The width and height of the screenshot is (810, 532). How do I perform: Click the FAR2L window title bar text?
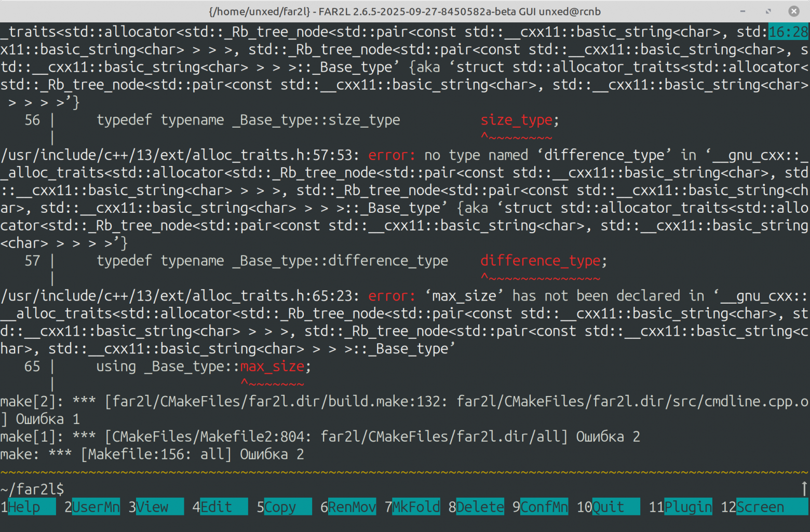pos(405,11)
